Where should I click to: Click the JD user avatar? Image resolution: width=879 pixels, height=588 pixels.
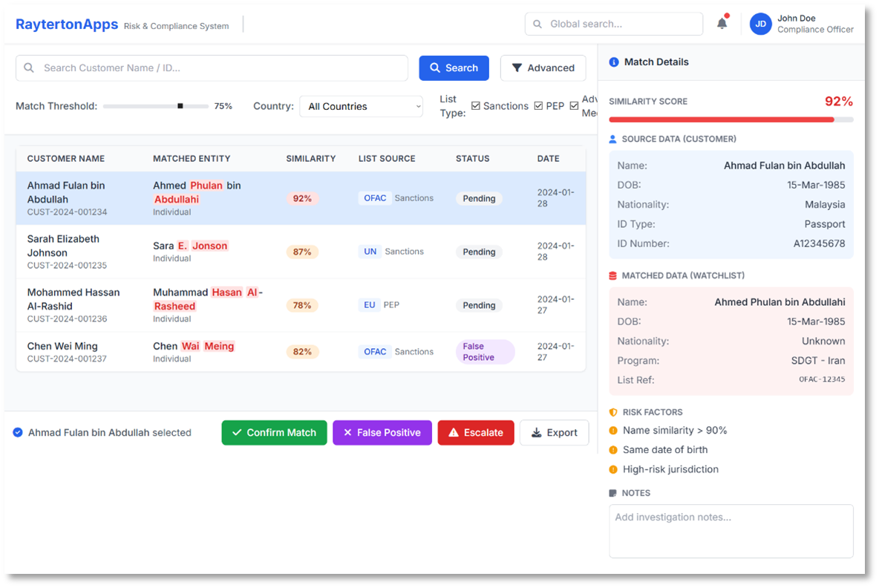pos(760,24)
